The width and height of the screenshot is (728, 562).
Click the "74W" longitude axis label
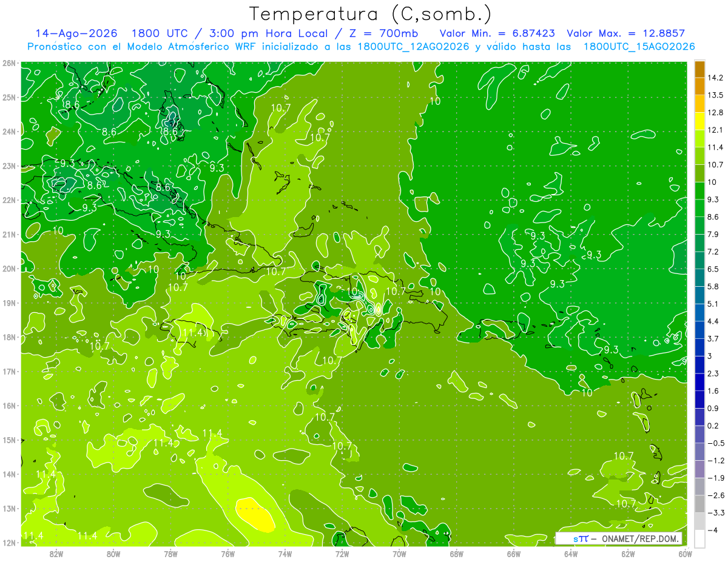coord(285,554)
